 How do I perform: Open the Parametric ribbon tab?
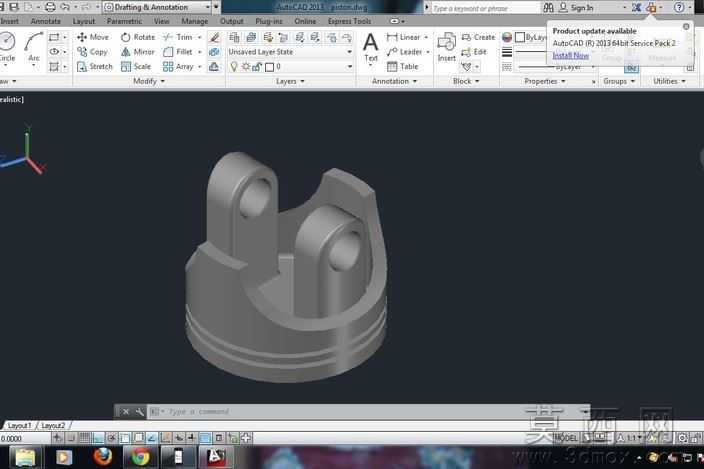[124, 21]
